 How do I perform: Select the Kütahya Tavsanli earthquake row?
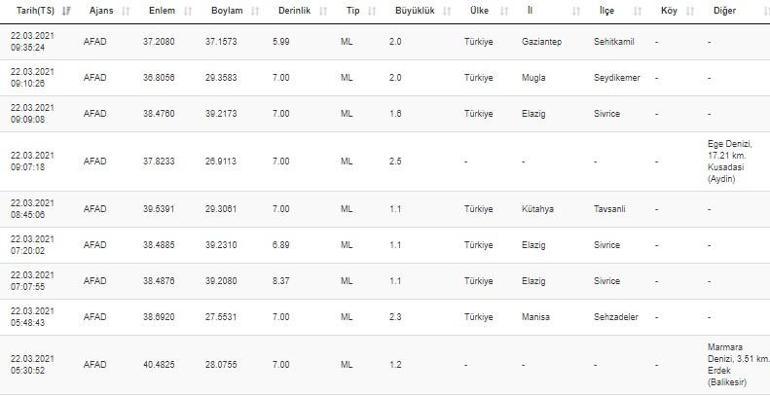(x=385, y=209)
